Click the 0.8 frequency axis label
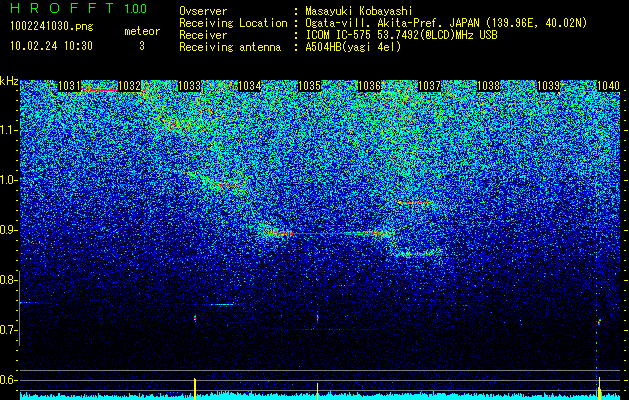Screen dimensions: 629x400 click(x=8, y=280)
